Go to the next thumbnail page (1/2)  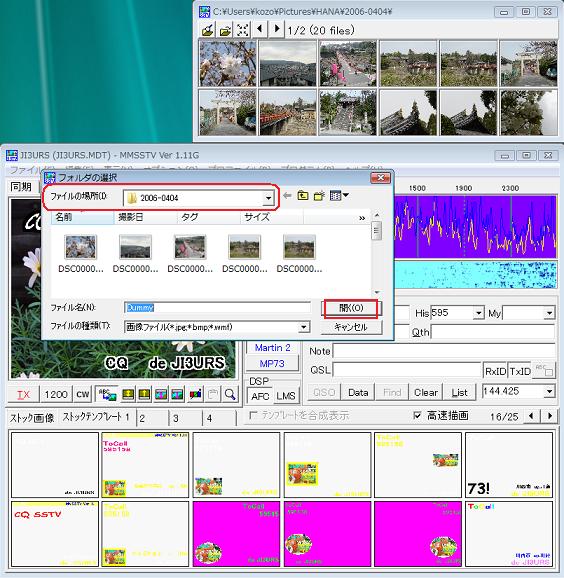tap(277, 29)
